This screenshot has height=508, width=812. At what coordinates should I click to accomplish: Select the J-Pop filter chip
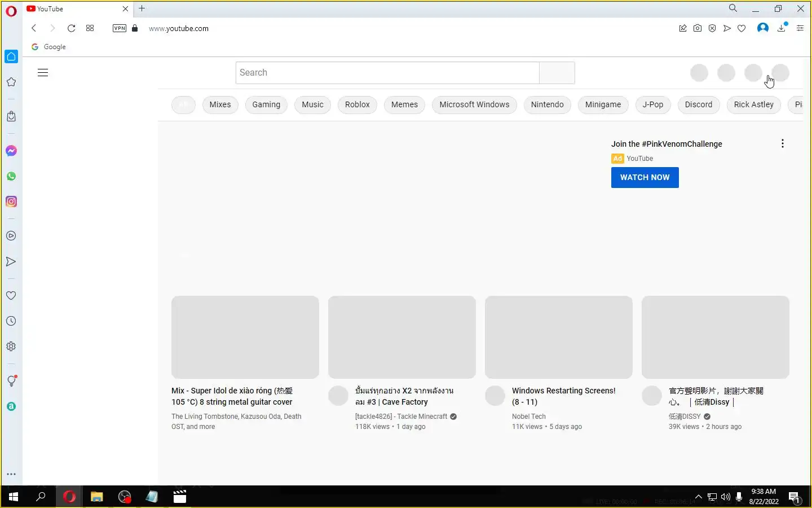(x=653, y=104)
